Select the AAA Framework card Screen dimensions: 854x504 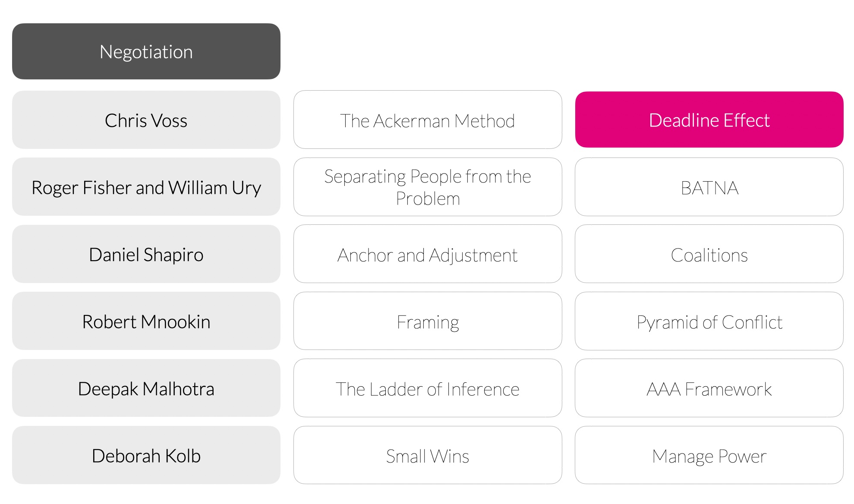[709, 388]
